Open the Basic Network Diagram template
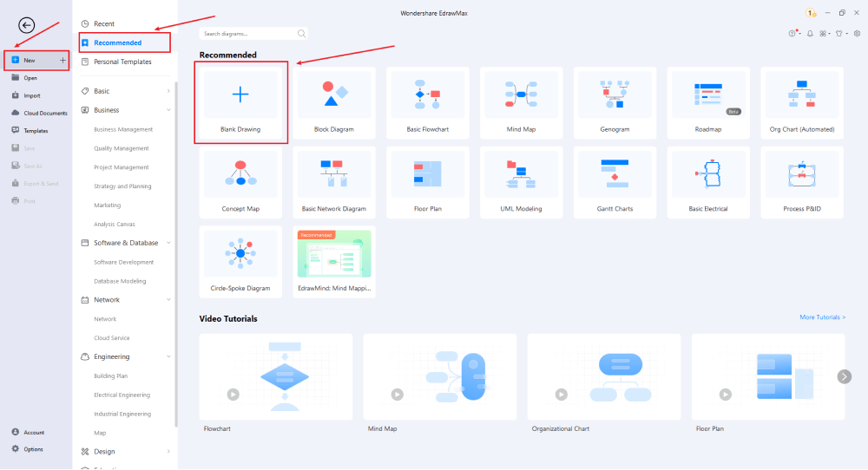 click(x=334, y=182)
